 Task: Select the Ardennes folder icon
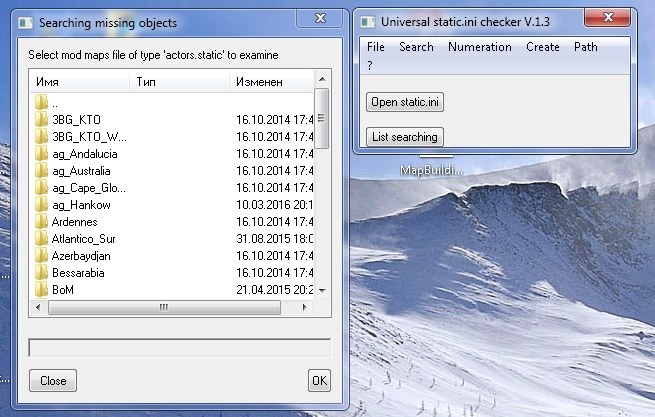pos(41,221)
